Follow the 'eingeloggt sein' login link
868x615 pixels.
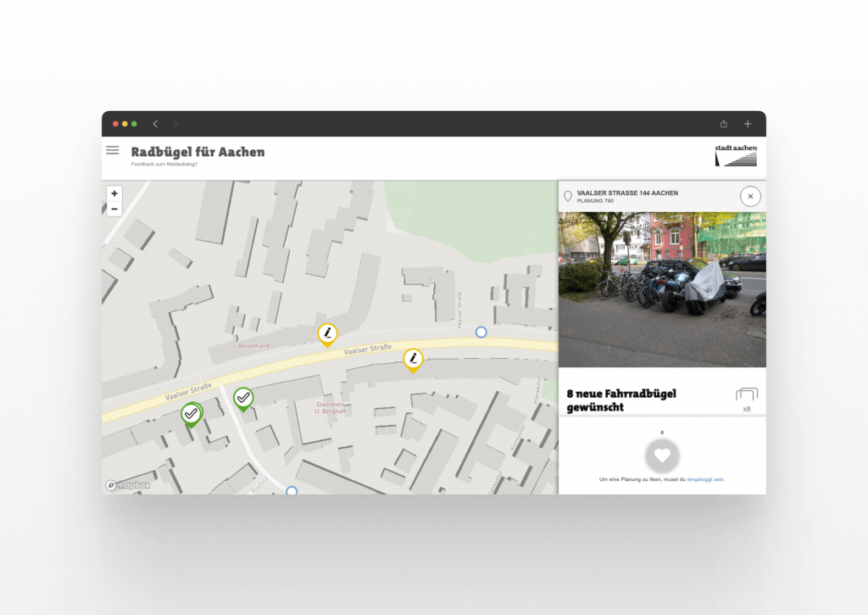coord(705,479)
